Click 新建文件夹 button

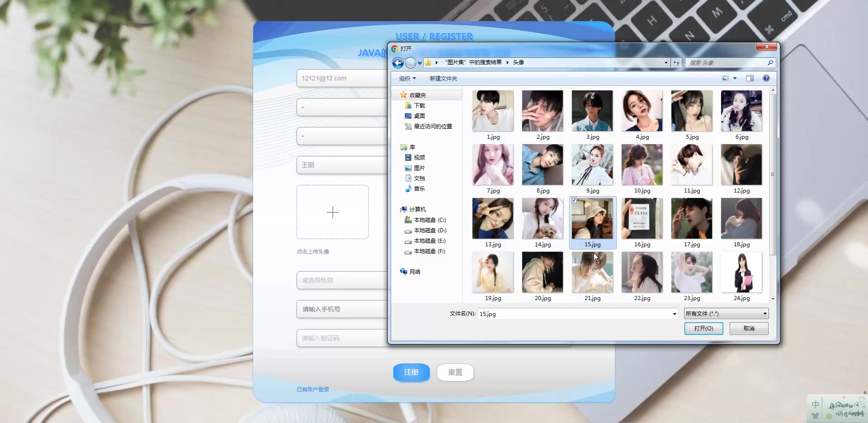443,78
